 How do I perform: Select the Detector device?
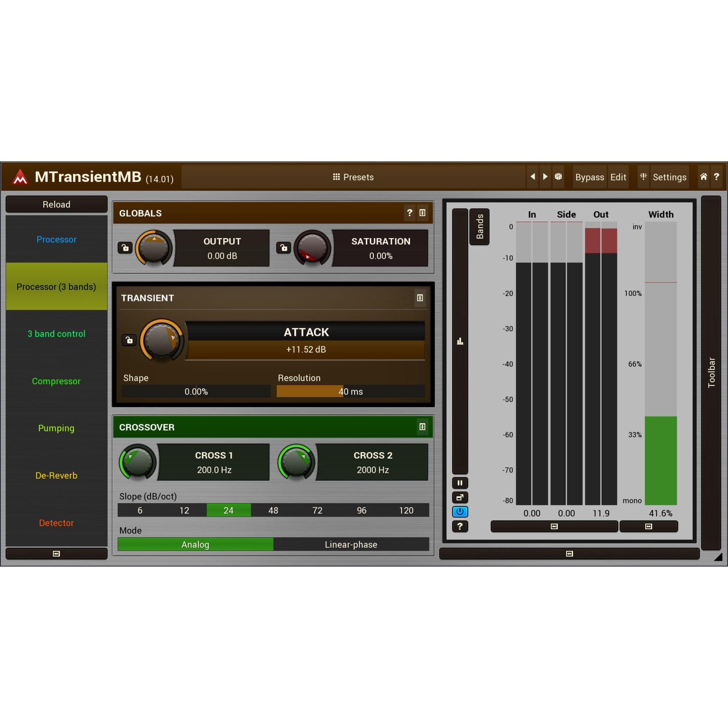click(56, 523)
